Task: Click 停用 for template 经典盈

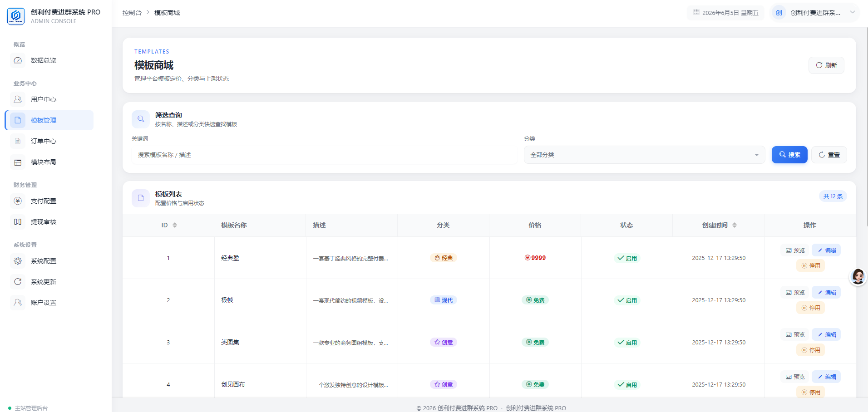Action: point(810,265)
